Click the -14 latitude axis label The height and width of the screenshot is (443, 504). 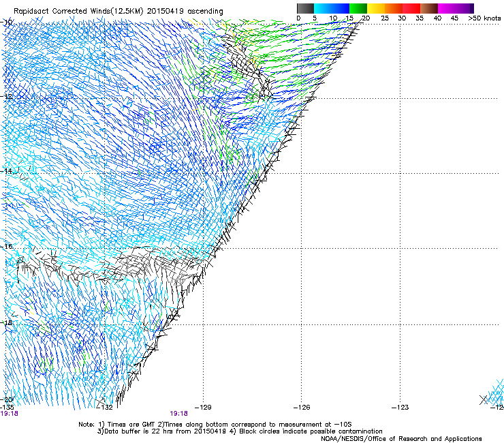pyautogui.click(x=6, y=171)
